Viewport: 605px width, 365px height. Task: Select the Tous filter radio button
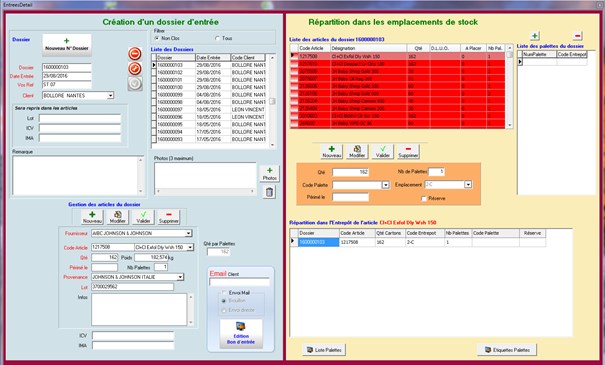tap(217, 38)
